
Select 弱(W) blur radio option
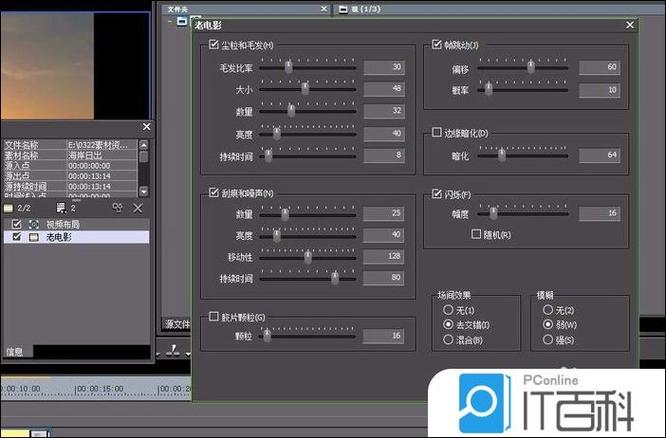(x=548, y=325)
